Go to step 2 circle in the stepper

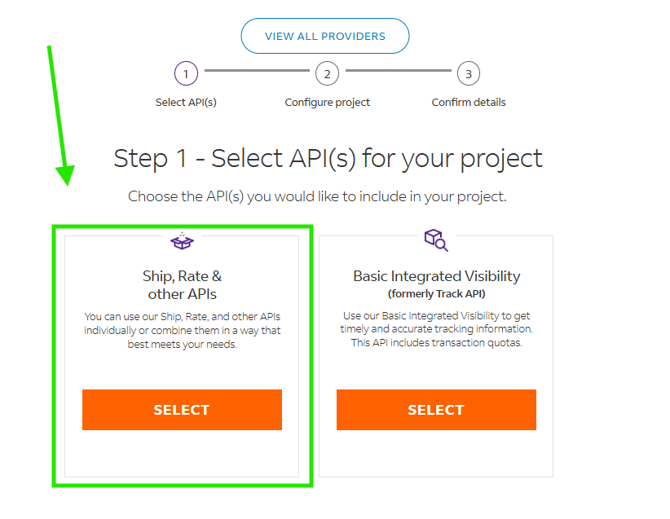tap(327, 73)
